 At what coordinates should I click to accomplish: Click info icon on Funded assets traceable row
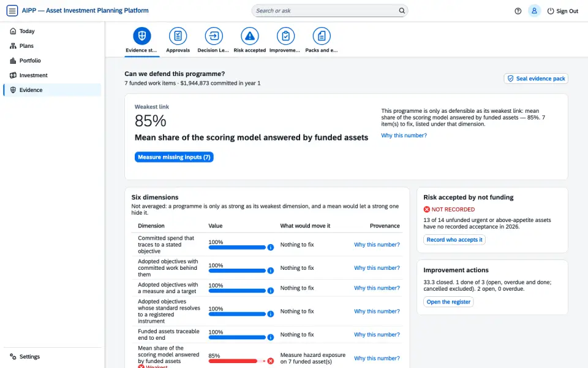click(x=270, y=337)
